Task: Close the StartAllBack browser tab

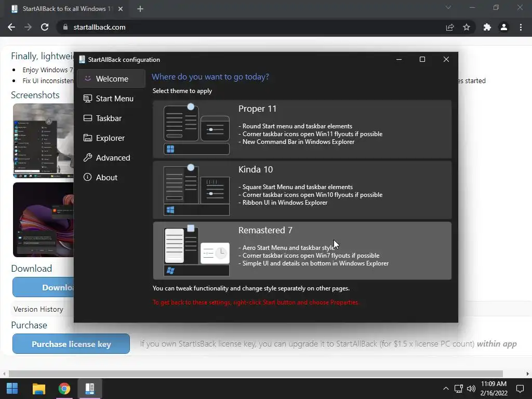Action: pyautogui.click(x=121, y=9)
